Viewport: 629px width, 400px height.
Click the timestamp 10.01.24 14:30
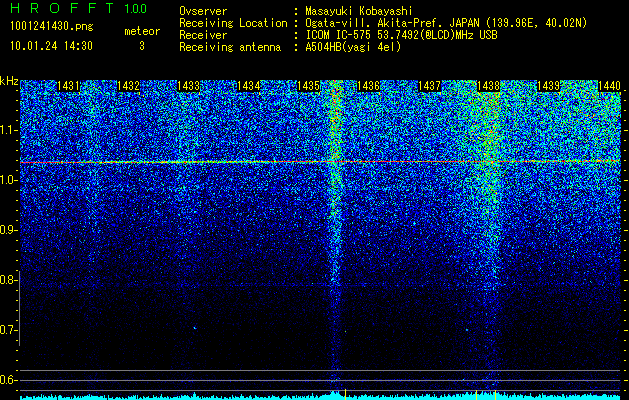pos(51,46)
